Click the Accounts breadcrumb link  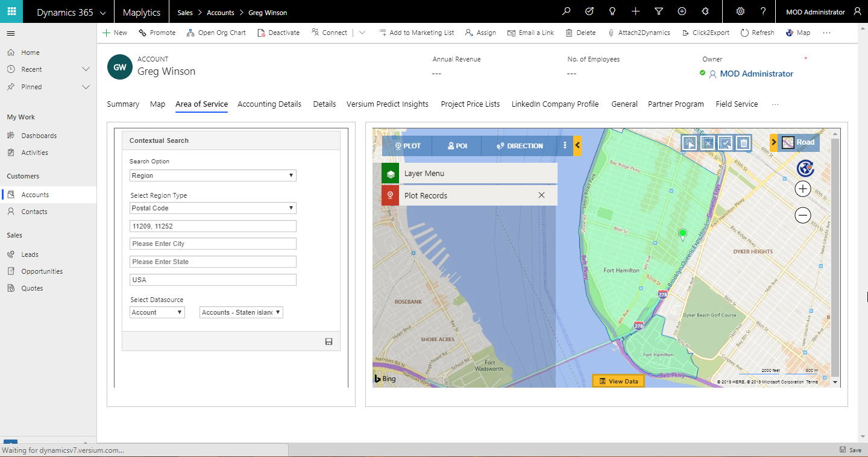[221, 13]
